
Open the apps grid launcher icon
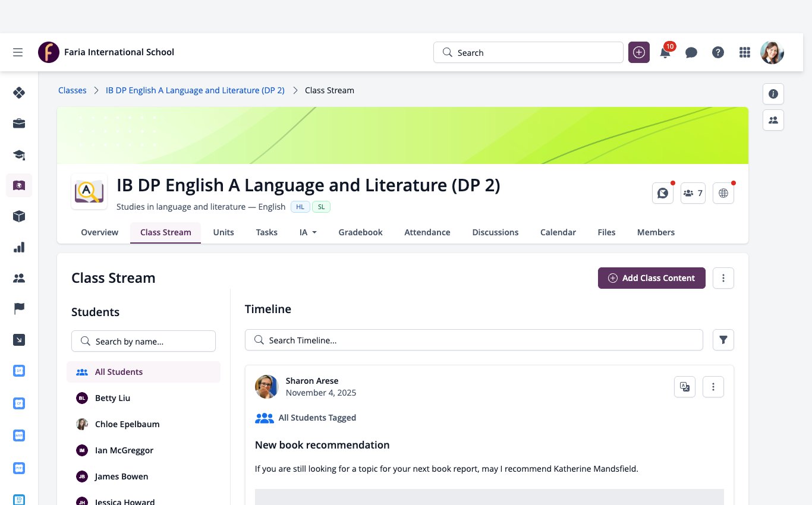(745, 52)
